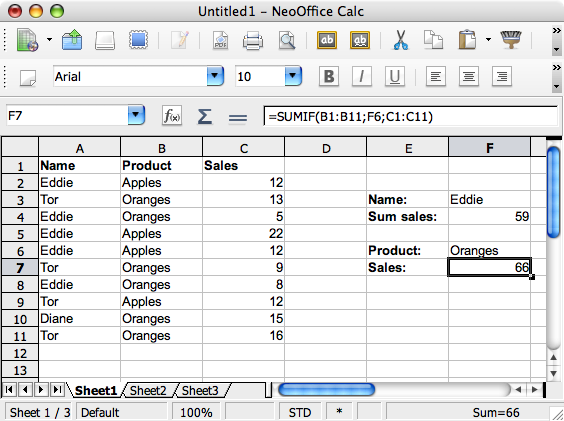Click the Print icon in toolbar
The height and width of the screenshot is (421, 564).
click(x=253, y=40)
